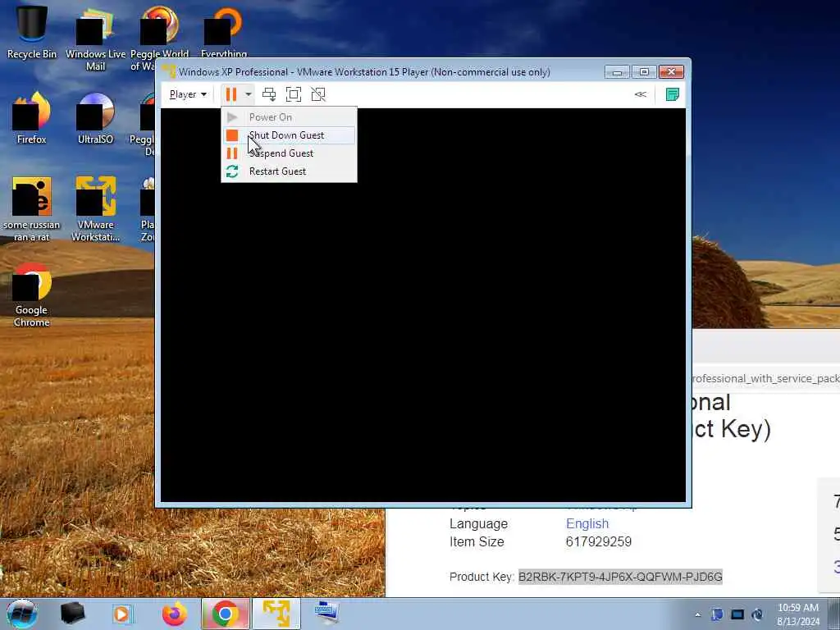This screenshot has width=840, height=630.
Task: Click the orange stop square icon in menu
Action: 232,135
